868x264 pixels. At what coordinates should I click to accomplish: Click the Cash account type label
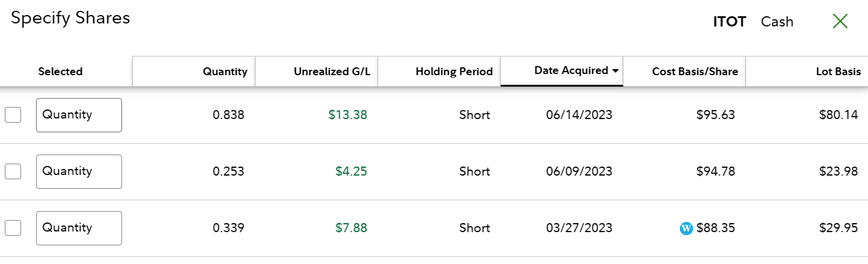(x=777, y=22)
